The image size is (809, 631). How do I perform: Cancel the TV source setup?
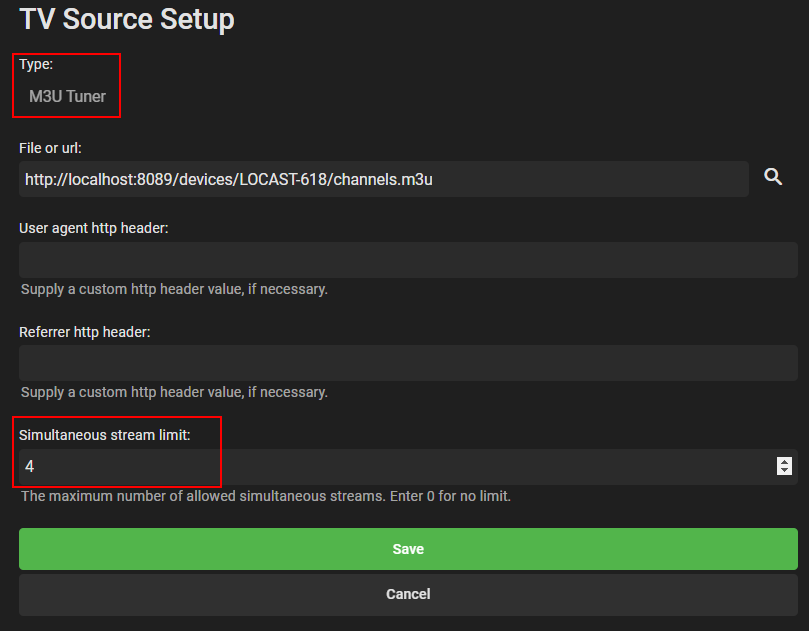click(408, 594)
